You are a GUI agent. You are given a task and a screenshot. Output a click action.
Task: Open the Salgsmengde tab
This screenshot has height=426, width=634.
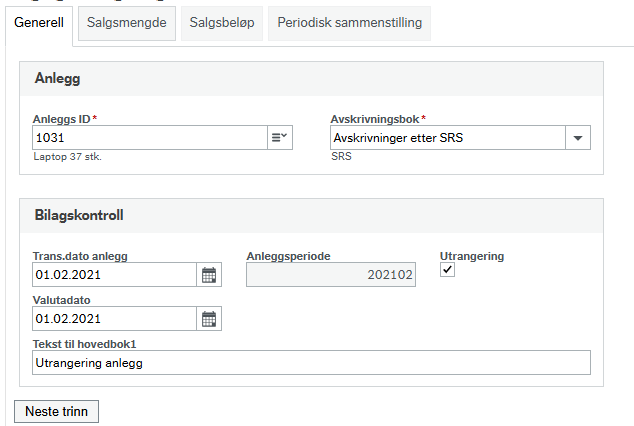tap(127, 23)
